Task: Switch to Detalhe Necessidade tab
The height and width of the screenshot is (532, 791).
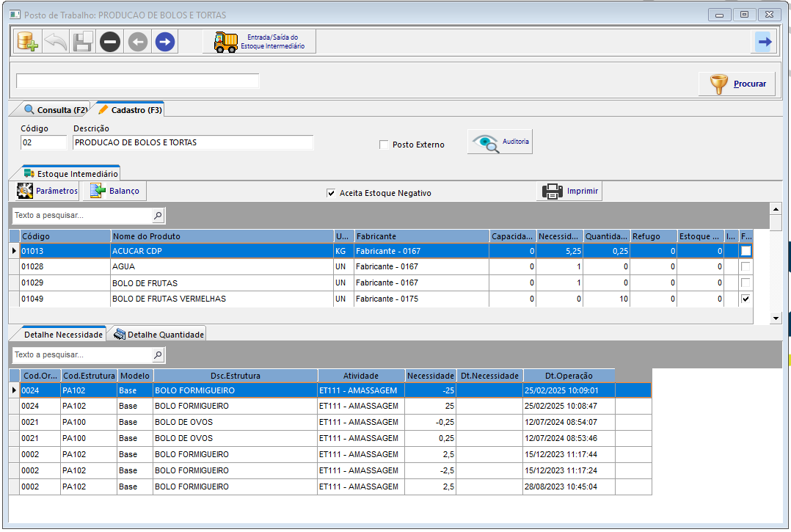Action: [x=63, y=335]
